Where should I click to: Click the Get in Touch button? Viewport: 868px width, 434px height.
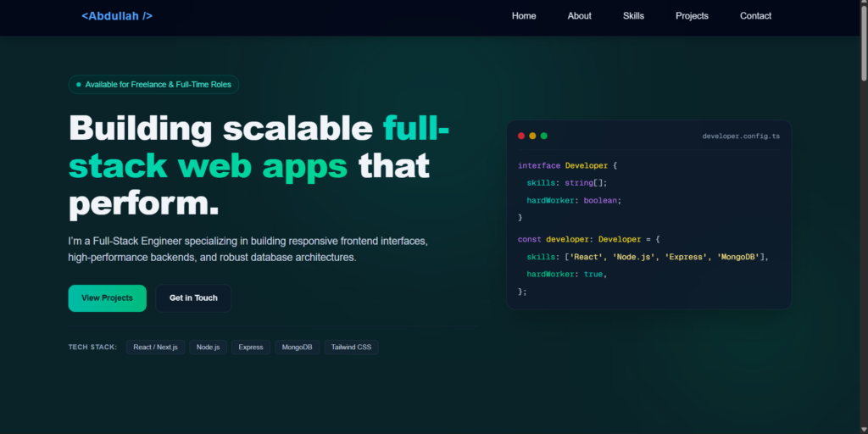tap(193, 298)
